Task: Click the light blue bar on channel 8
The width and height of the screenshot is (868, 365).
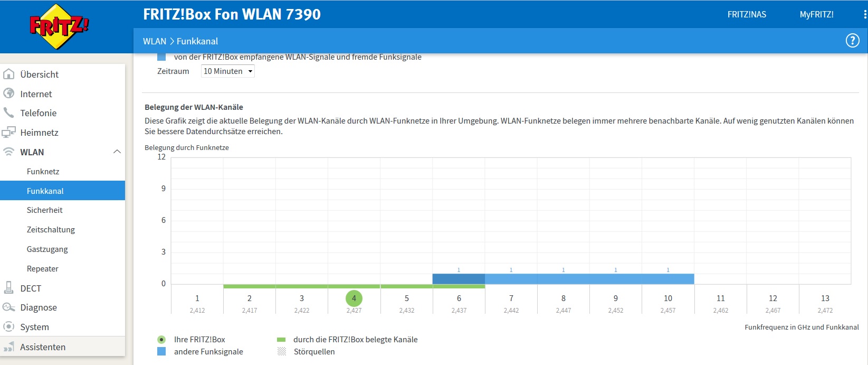Action: (563, 279)
